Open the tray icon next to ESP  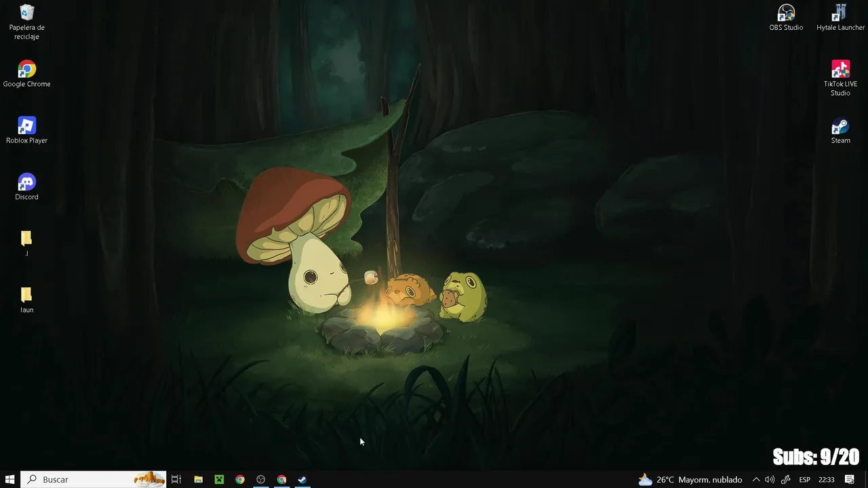[786, 479]
